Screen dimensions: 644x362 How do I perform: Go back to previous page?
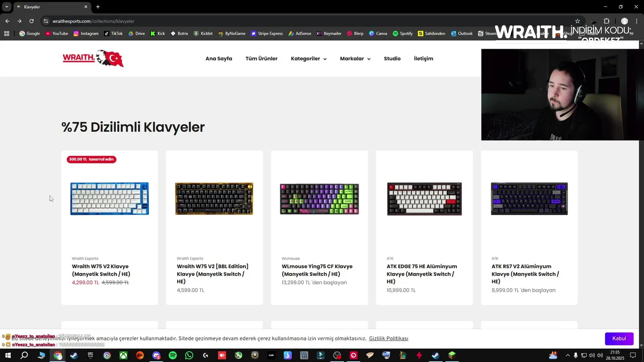click(7, 21)
